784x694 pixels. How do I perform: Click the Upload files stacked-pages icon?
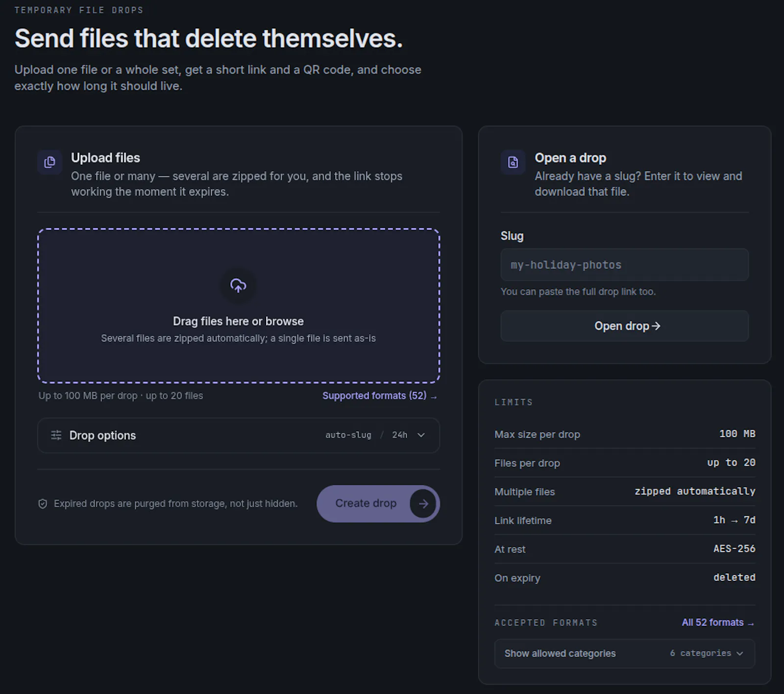tap(50, 162)
